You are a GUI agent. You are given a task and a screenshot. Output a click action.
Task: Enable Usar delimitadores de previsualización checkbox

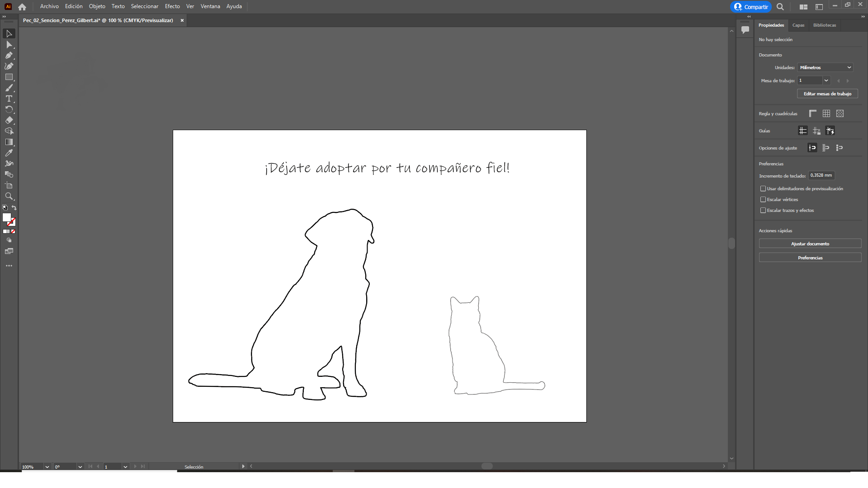pos(763,188)
